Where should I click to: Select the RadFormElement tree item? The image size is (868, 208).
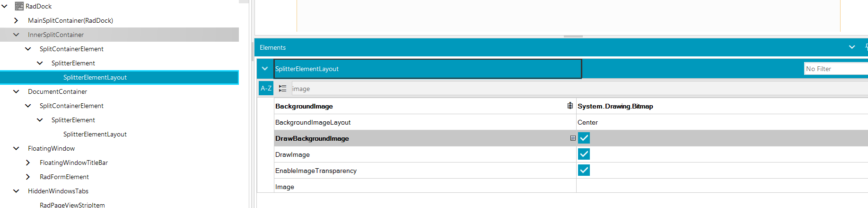64,177
